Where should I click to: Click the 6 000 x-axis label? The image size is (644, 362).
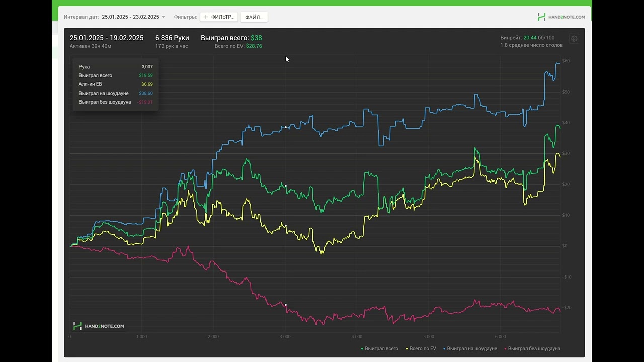(x=500, y=337)
